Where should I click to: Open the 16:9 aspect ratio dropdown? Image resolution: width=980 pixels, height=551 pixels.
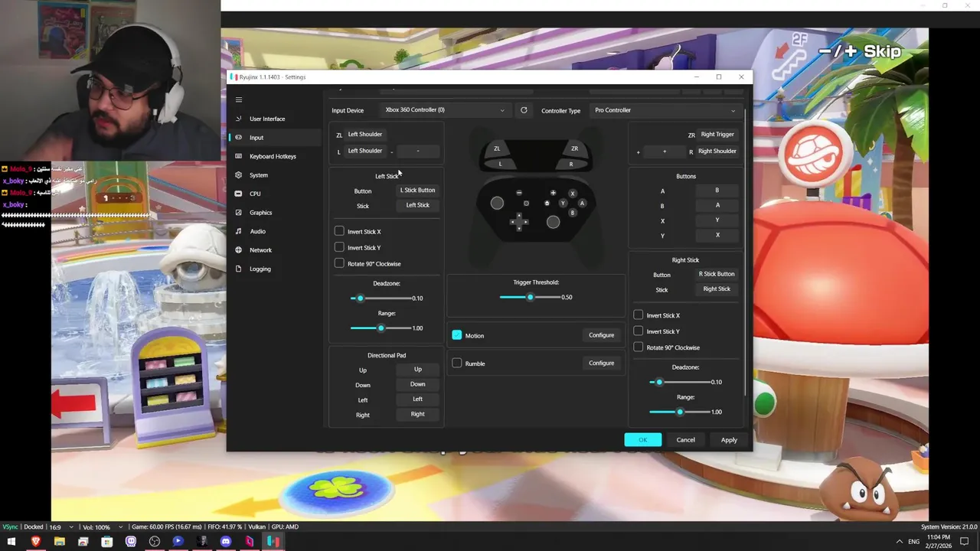click(x=61, y=527)
